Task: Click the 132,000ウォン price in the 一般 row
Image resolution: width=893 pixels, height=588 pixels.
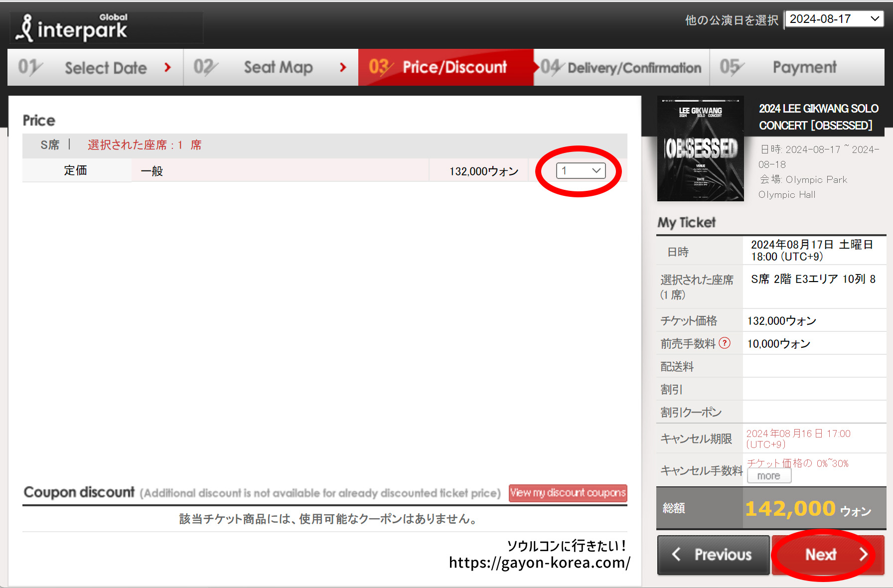Action: (484, 171)
